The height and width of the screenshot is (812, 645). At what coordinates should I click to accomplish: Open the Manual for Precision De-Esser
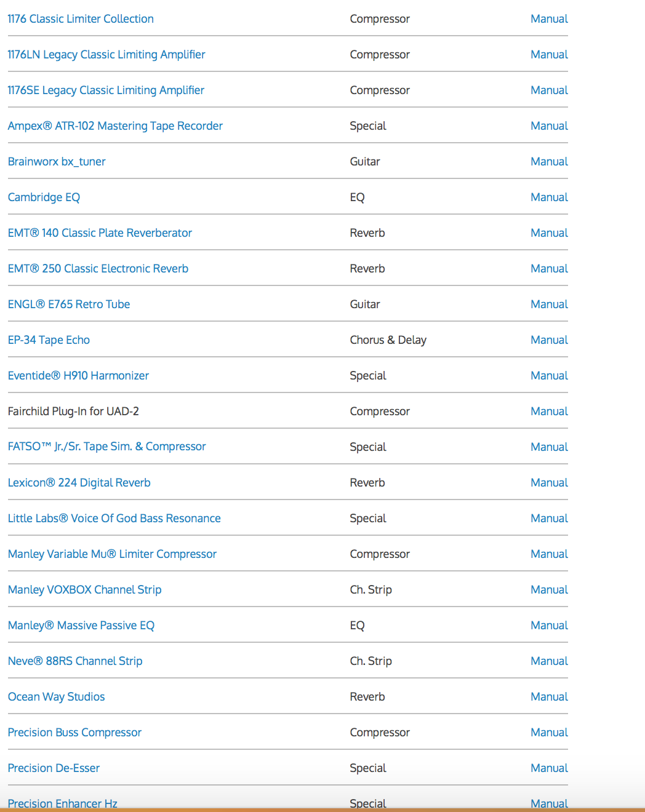click(x=549, y=768)
